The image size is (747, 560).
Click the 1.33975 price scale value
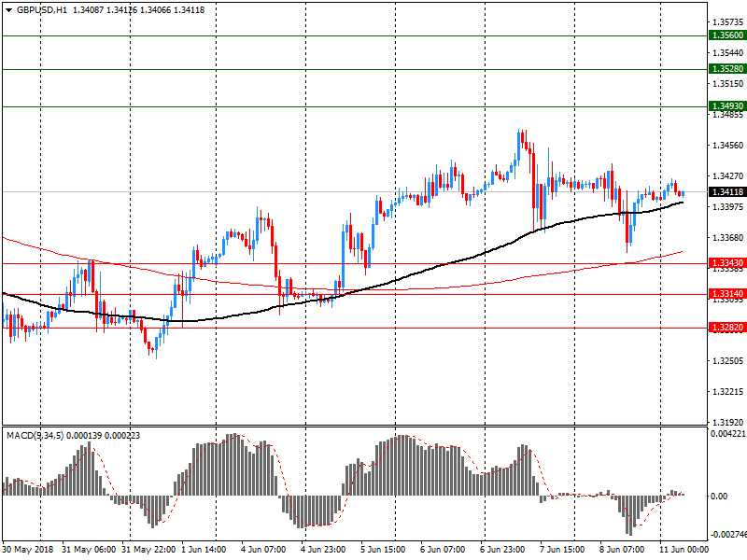727,206
